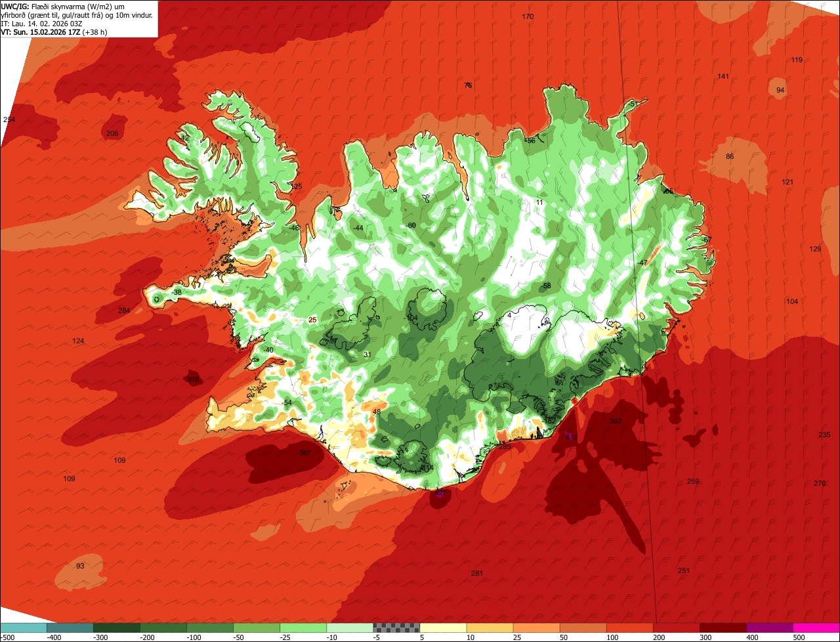The width and height of the screenshot is (840, 642).
Task: Select the magenta swatch above 500
Action: click(x=816, y=628)
